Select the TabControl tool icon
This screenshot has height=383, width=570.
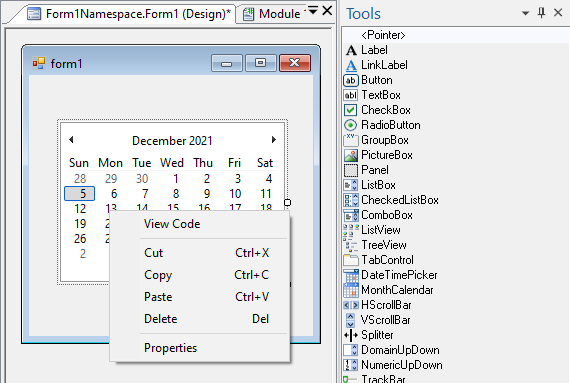[x=351, y=260]
